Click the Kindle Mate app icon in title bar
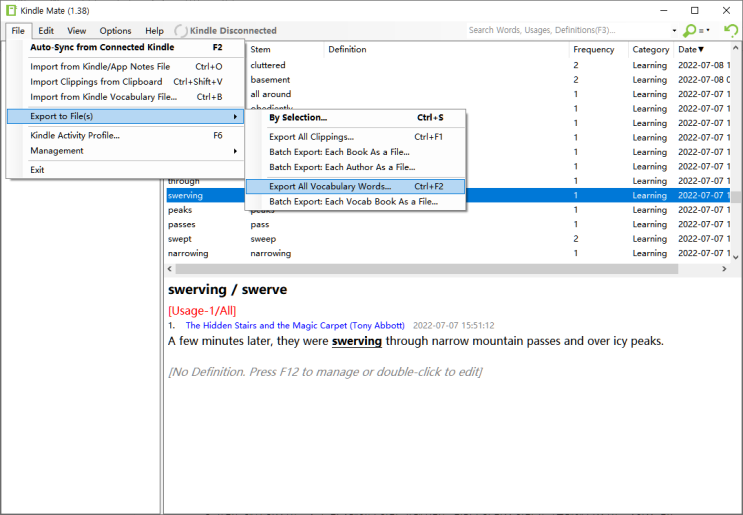 11,10
